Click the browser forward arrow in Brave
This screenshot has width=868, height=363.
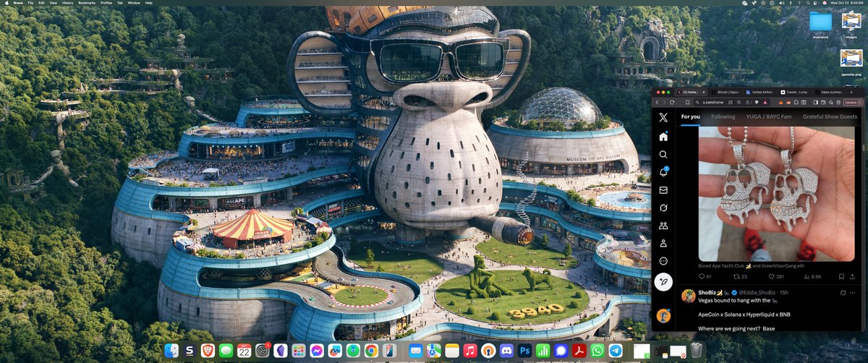pos(664,103)
